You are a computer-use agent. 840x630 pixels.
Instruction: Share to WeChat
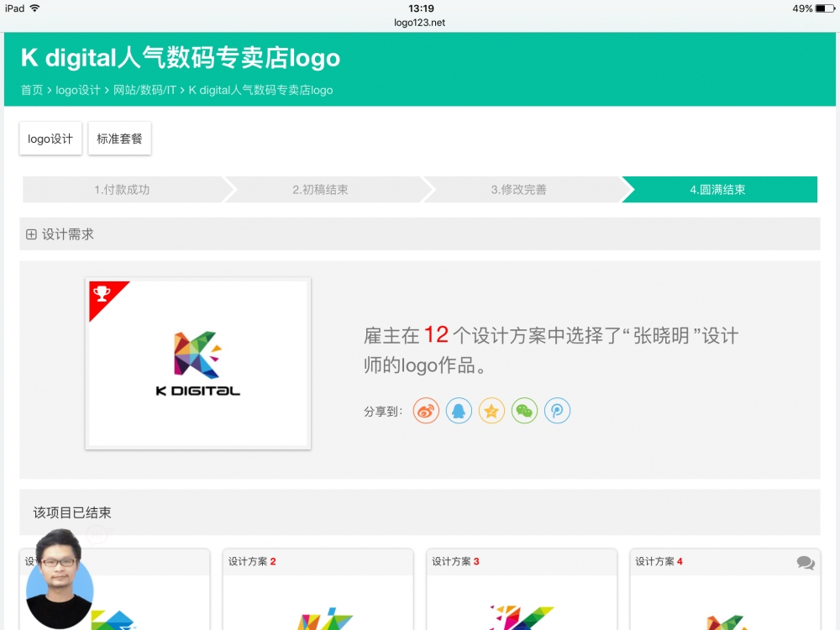[524, 411]
